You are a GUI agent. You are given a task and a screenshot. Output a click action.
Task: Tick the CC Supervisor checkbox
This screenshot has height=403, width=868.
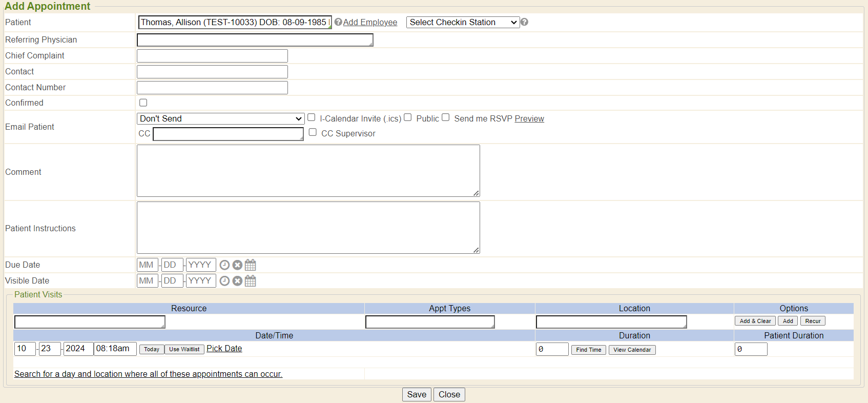313,132
